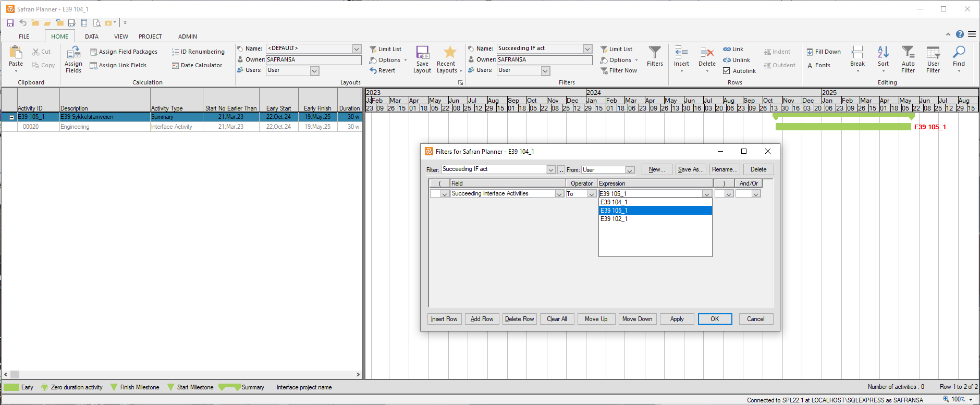Click the Filters funnel icon
This screenshot has height=405, width=980.
point(655,52)
